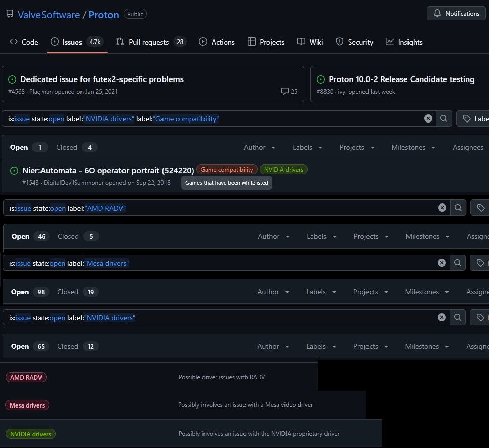Screen dimensions: 489x448
Task: Show the 4 Closed issues
Action: pyautogui.click(x=77, y=147)
